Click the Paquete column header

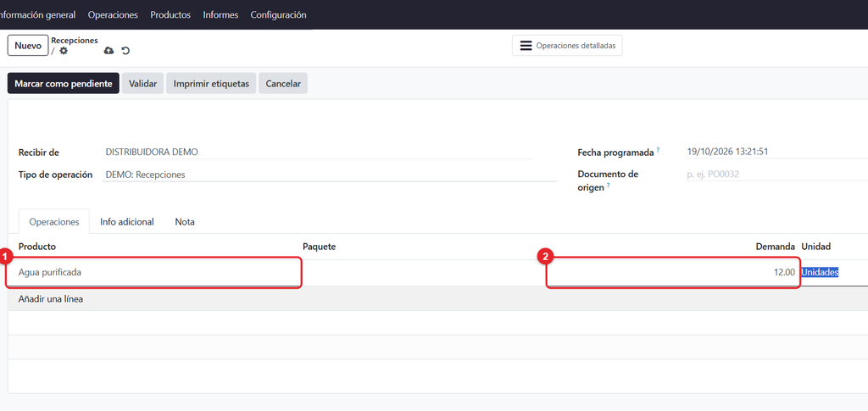pos(320,246)
